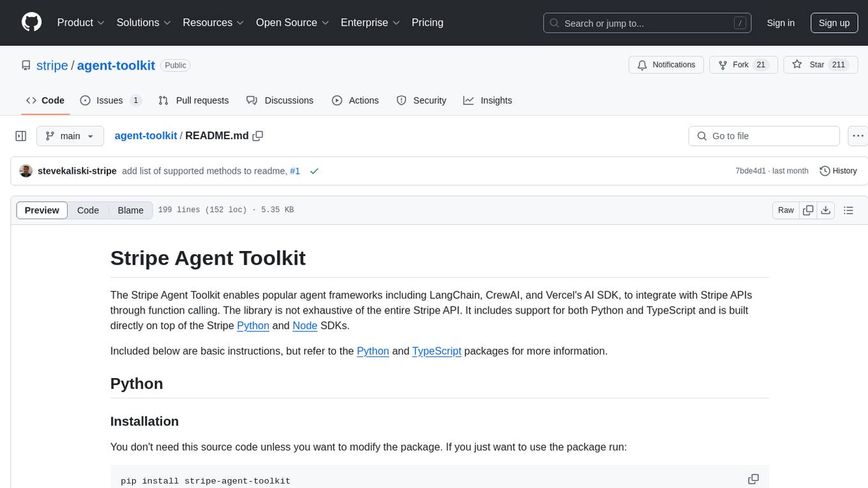Open GitHub homepage via Octocat logo
This screenshot has height=488, width=868.
tap(31, 22)
